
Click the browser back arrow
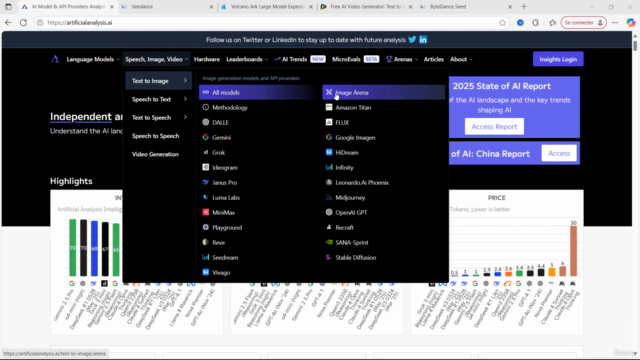tap(8, 22)
